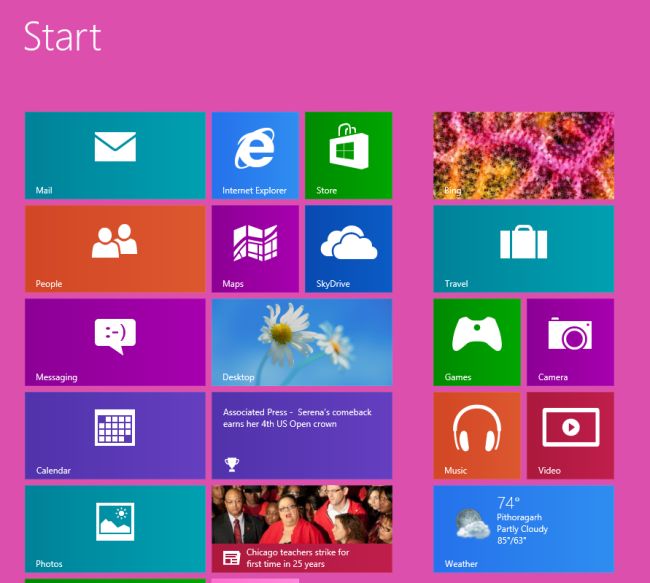The image size is (650, 583).
Task: Open the Mail tile
Action: 115,155
